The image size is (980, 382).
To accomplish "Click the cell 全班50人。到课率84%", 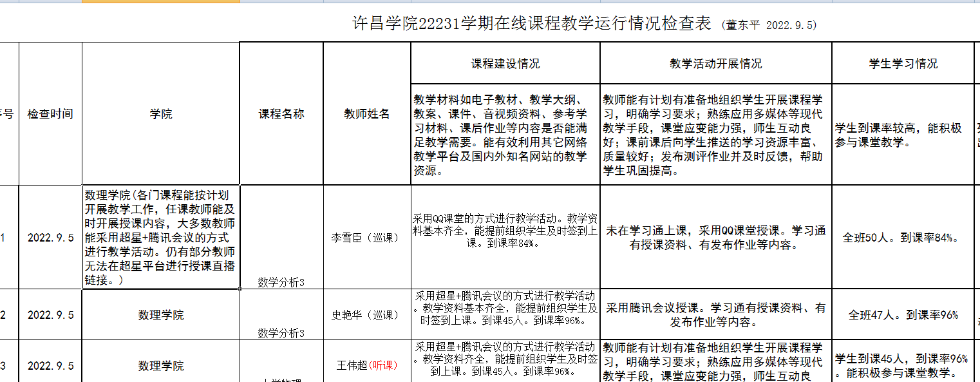I will click(903, 237).
